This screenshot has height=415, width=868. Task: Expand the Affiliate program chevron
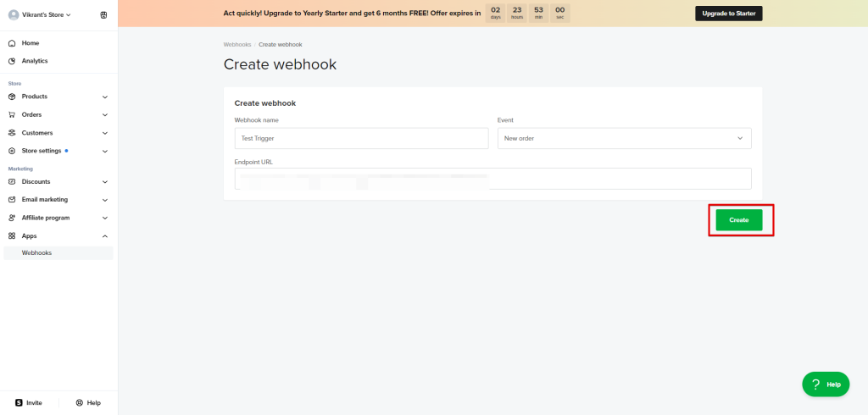pos(105,218)
